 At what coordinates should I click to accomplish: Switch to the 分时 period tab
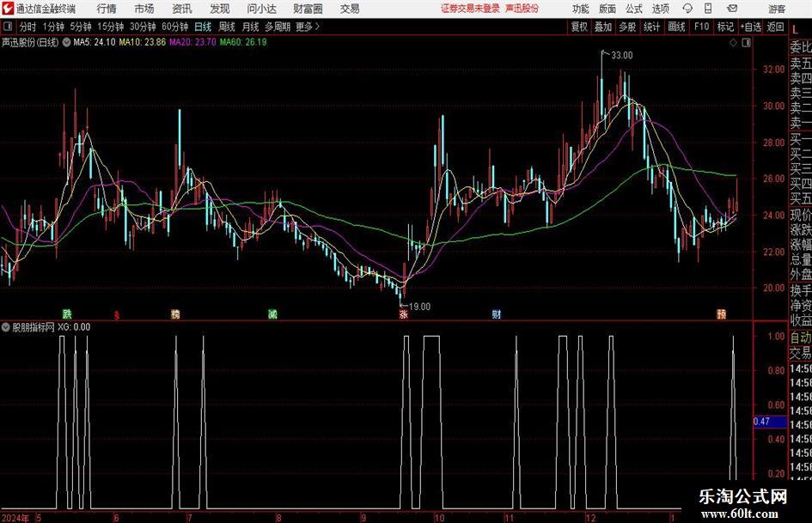27,27
